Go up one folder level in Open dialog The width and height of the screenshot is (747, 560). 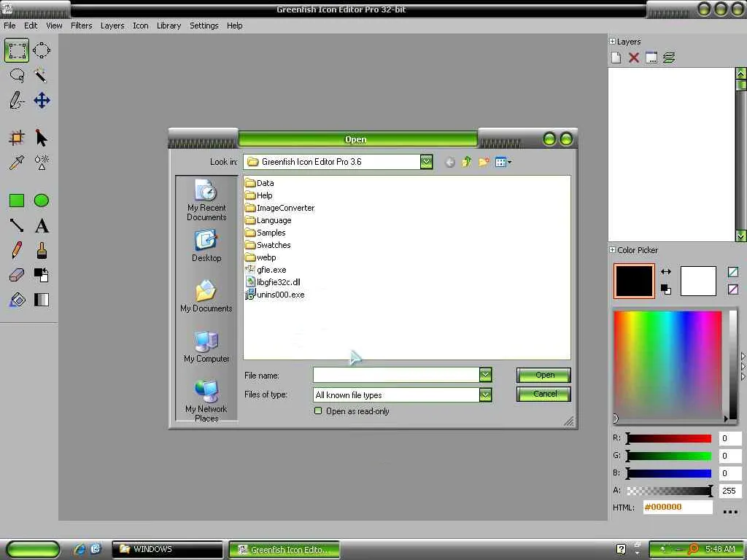tap(466, 163)
